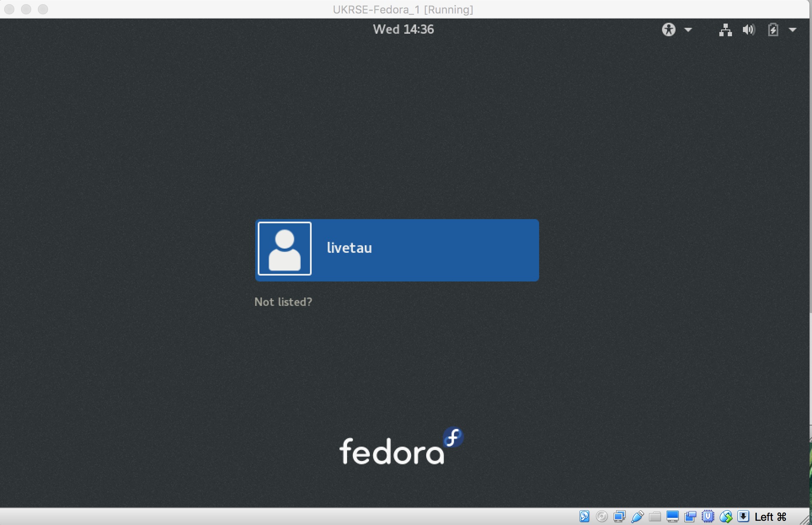Click VirtualBox recording overlapping windows icon

tap(690, 516)
